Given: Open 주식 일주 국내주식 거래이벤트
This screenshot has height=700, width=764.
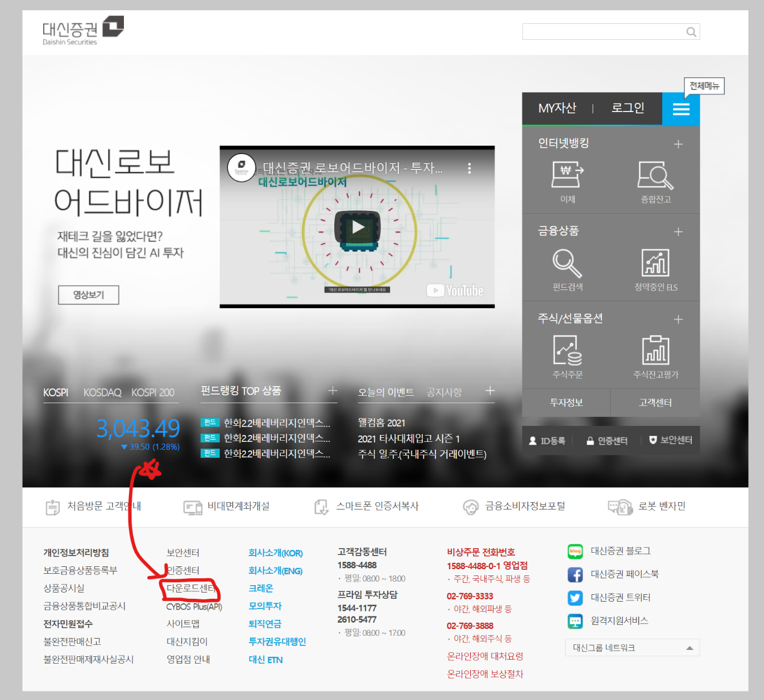Looking at the screenshot, I should click(422, 454).
